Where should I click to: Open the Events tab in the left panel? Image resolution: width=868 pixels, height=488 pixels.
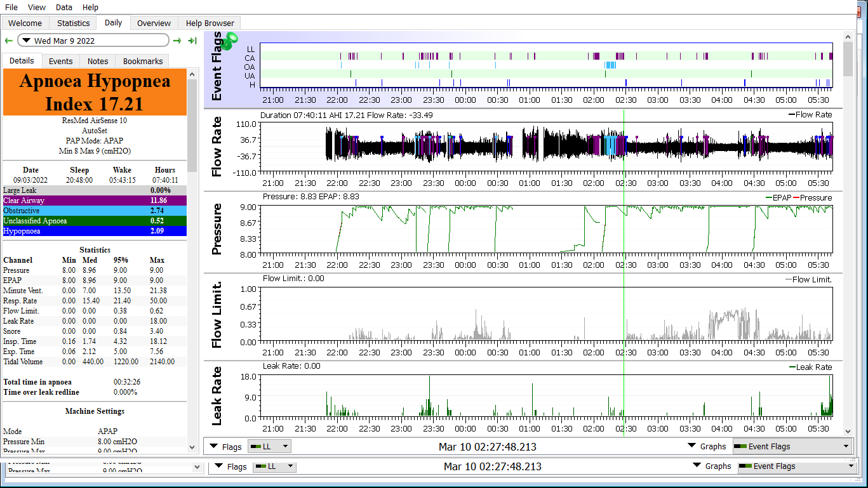tap(61, 61)
